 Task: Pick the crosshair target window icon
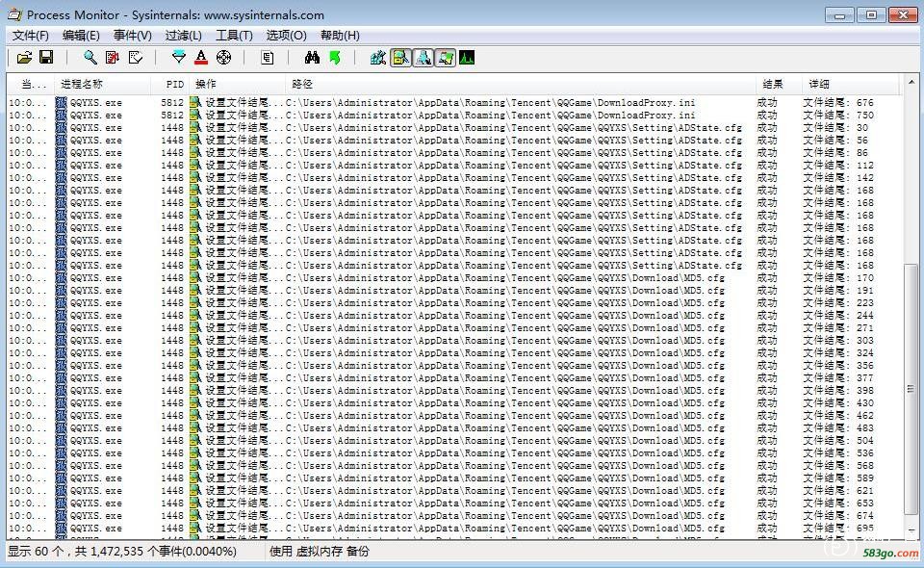223,57
